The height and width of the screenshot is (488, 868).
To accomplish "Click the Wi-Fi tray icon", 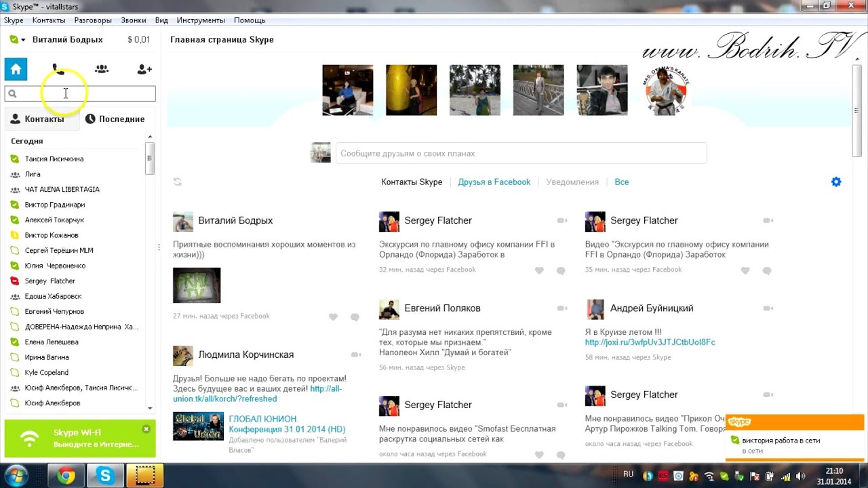I will coord(709,476).
